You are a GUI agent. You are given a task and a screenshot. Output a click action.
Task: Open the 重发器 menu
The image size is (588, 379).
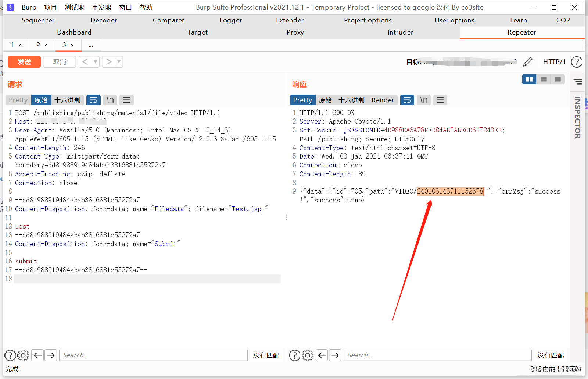pos(101,7)
